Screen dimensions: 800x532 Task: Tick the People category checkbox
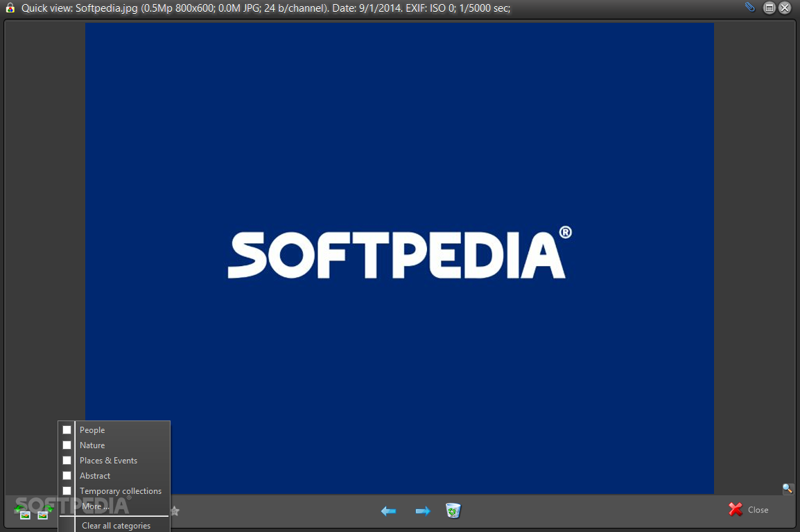click(x=67, y=430)
